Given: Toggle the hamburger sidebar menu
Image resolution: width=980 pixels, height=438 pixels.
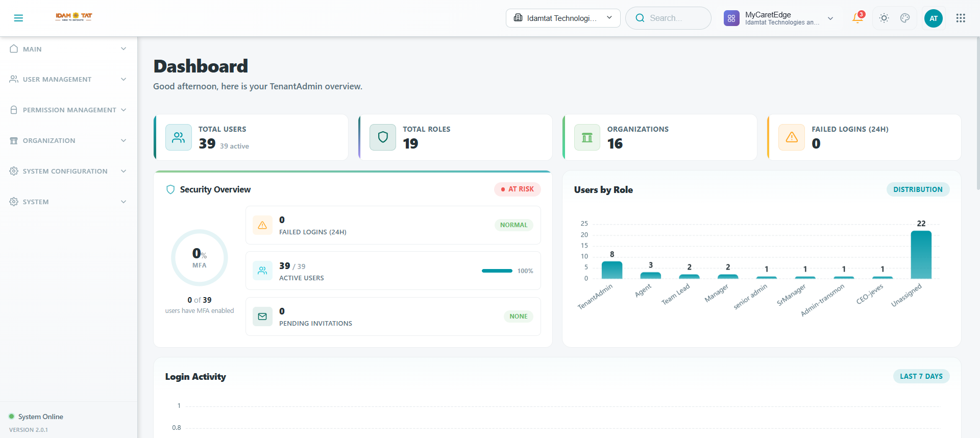Looking at the screenshot, I should pyautogui.click(x=18, y=18).
